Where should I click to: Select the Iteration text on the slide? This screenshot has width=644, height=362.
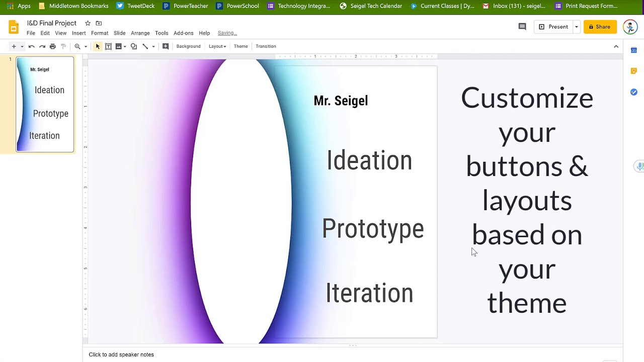[369, 293]
